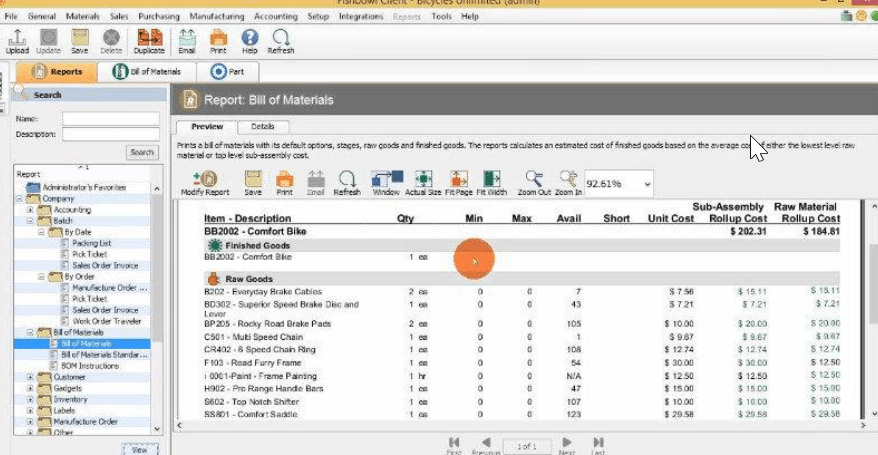This screenshot has width=878, height=455.
Task: Switch to the Part module tab
Action: tap(227, 72)
